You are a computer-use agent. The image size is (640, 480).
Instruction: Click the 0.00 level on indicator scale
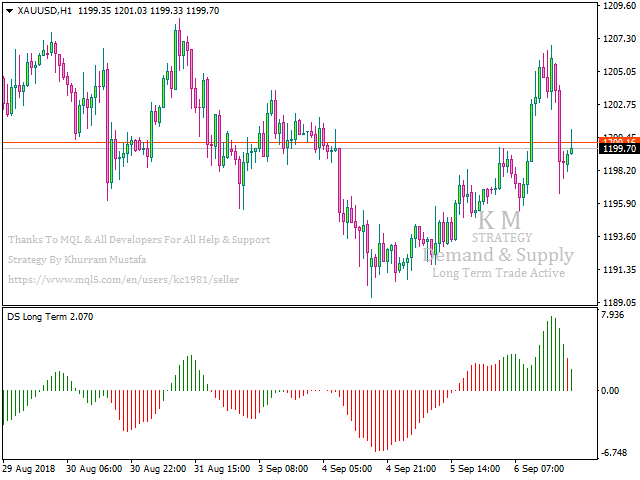(612, 390)
